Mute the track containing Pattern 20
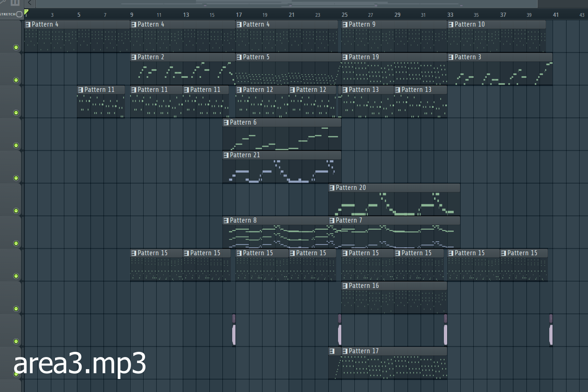This screenshot has height=392, width=588. click(16, 210)
